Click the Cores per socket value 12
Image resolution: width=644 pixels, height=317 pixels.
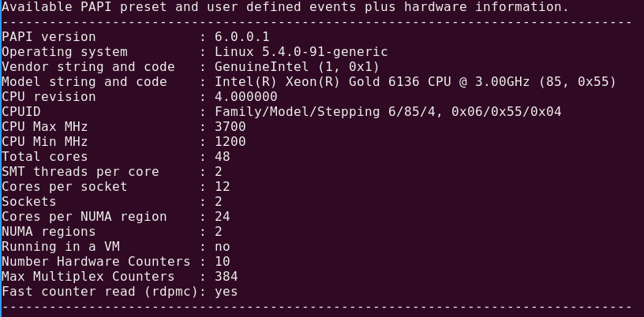223,187
